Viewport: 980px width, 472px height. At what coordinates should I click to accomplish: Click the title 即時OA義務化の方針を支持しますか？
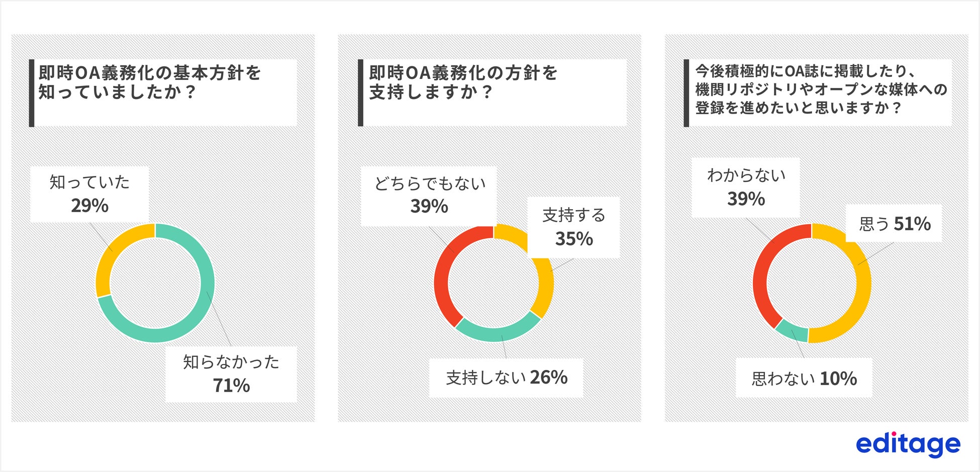(463, 82)
